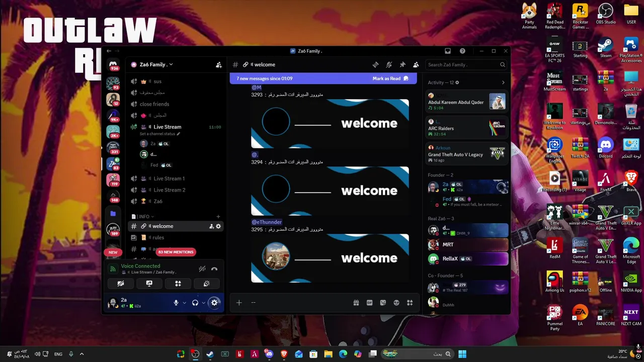The image size is (644, 362).
Task: Open user settings gear icon
Action: (214, 303)
